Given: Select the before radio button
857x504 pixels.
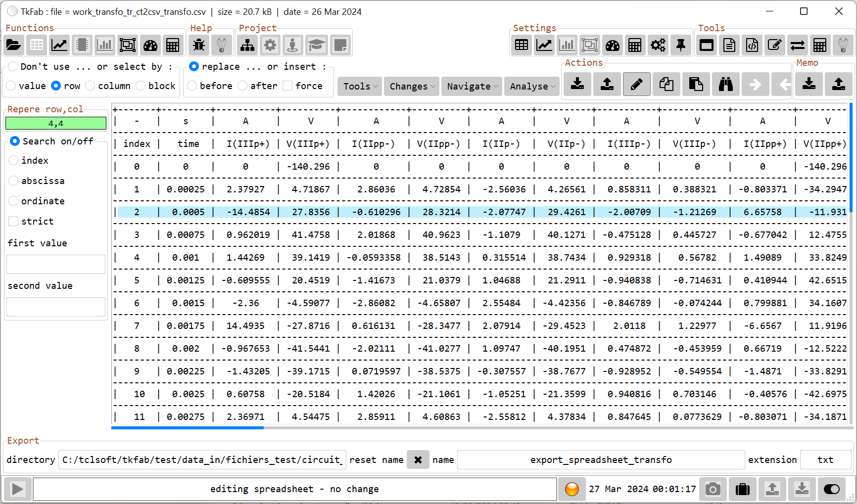Looking at the screenshot, I should coord(192,86).
